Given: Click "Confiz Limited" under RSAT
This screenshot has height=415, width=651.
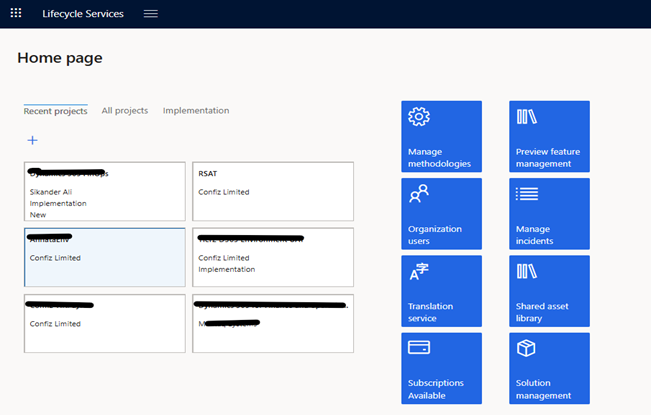Looking at the screenshot, I should pyautogui.click(x=224, y=192).
